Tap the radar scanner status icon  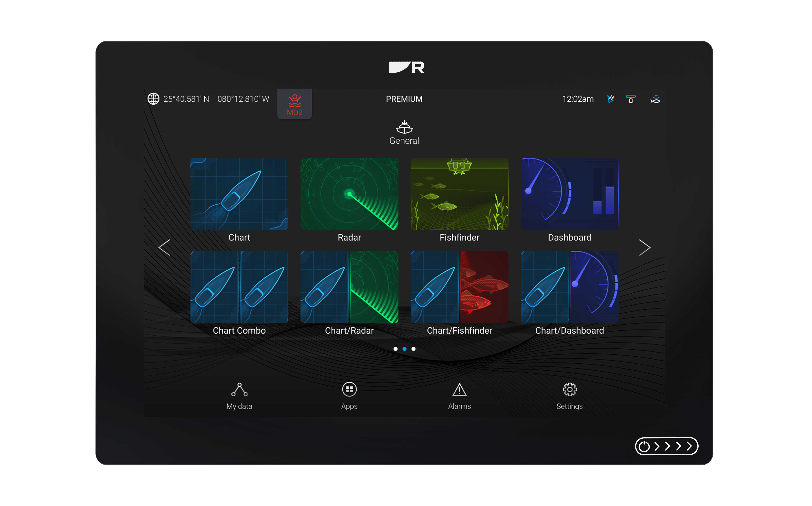[x=631, y=99]
